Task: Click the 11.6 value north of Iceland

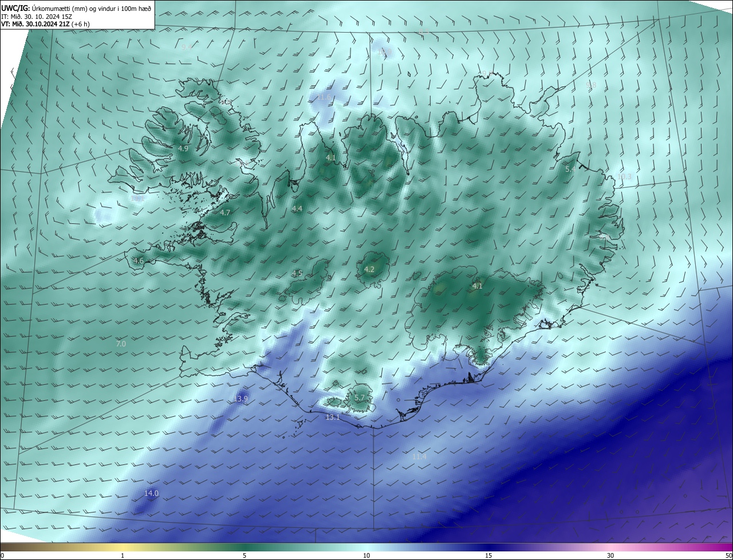Action: pyautogui.click(x=324, y=97)
